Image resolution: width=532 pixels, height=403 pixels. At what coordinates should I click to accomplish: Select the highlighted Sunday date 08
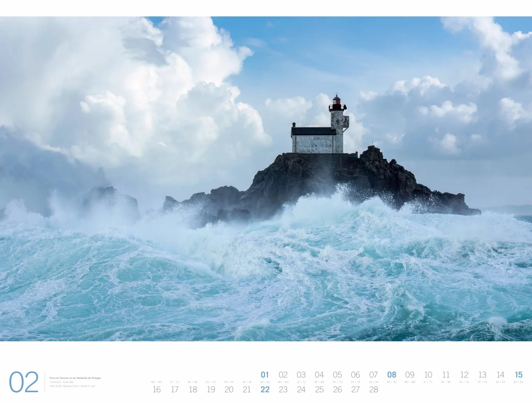pos(392,375)
